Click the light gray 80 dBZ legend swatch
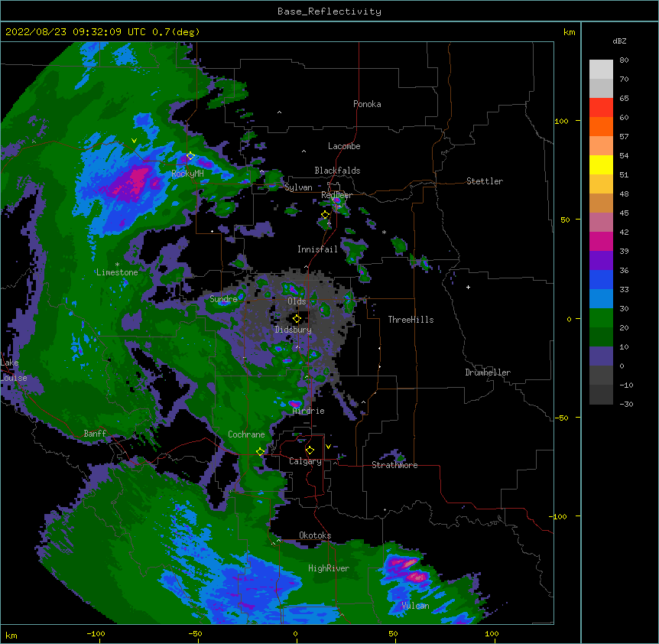The width and height of the screenshot is (659, 644). point(601,70)
